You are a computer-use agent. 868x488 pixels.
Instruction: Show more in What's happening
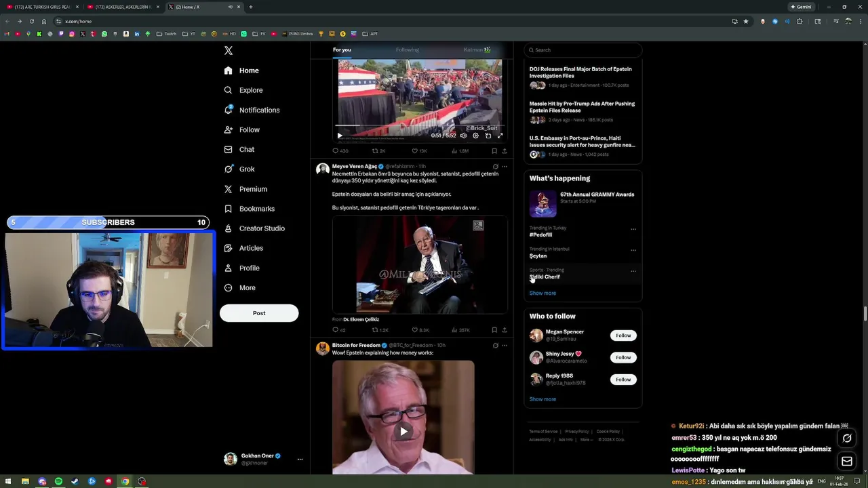click(542, 293)
